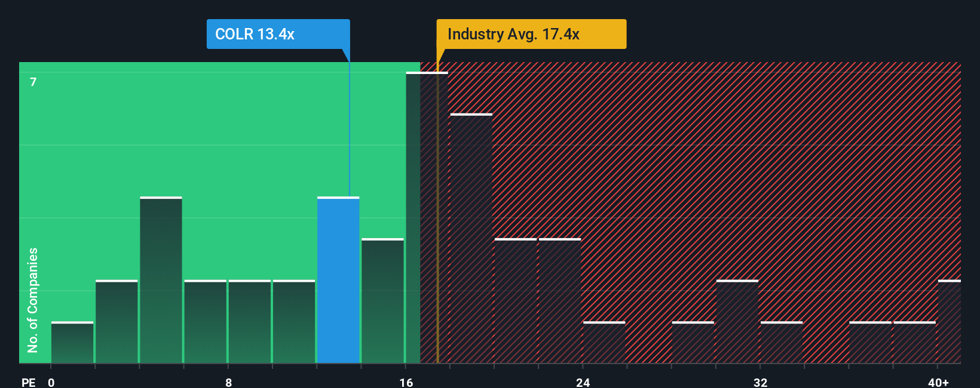Click the x-axis label 0

(x=51, y=382)
